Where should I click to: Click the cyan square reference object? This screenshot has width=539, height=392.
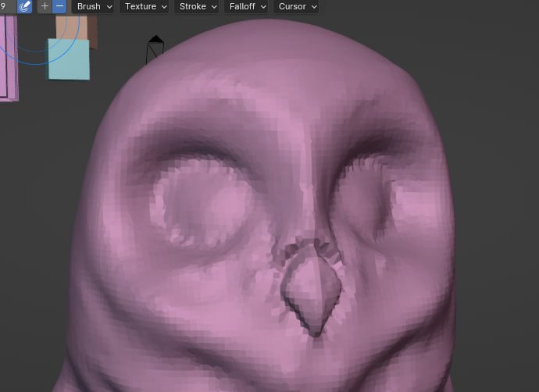[x=69, y=59]
